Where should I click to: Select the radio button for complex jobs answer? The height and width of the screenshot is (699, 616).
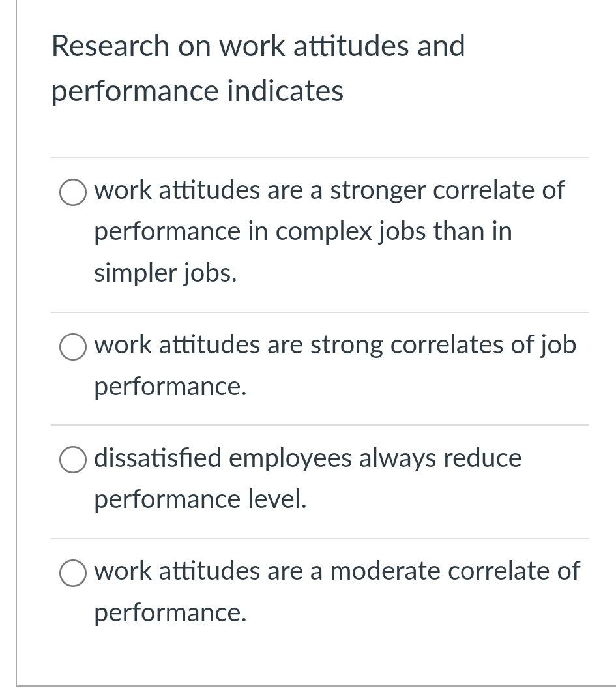pos(72,192)
